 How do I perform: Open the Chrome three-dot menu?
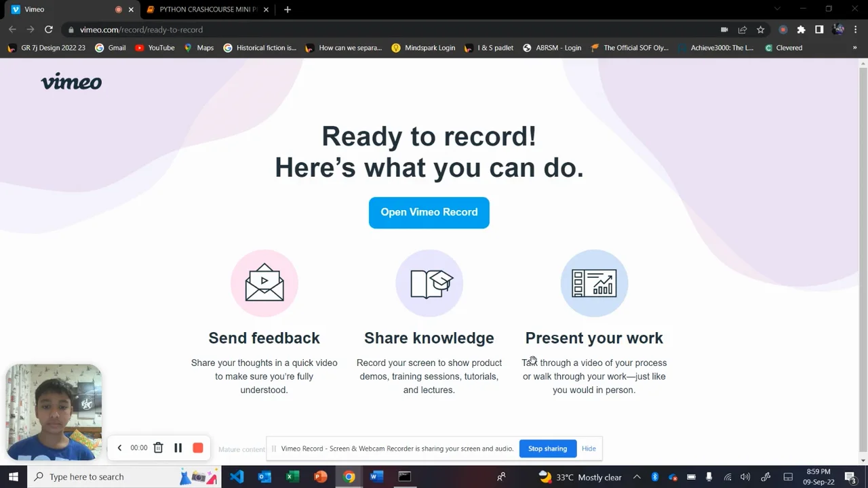tap(855, 30)
